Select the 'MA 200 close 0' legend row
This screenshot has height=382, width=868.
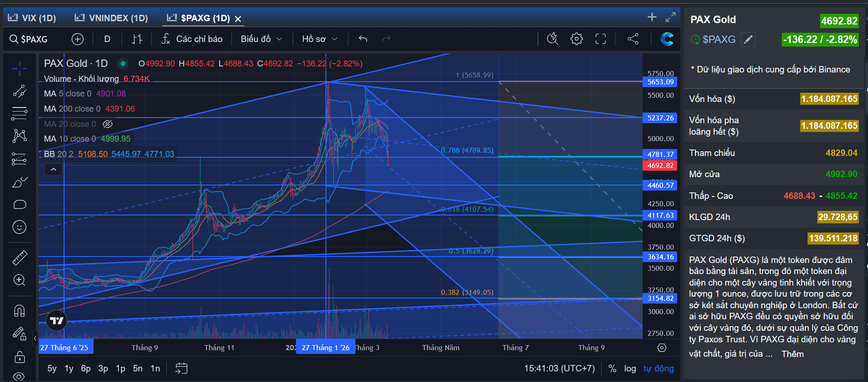89,109
